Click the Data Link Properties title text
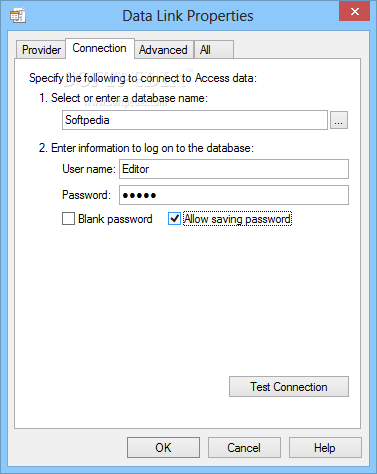The width and height of the screenshot is (377, 474). tap(188, 16)
